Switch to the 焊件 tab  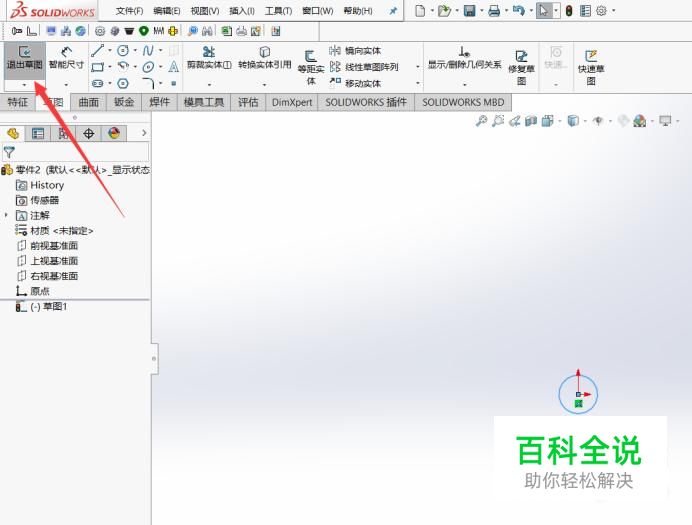tap(159, 102)
